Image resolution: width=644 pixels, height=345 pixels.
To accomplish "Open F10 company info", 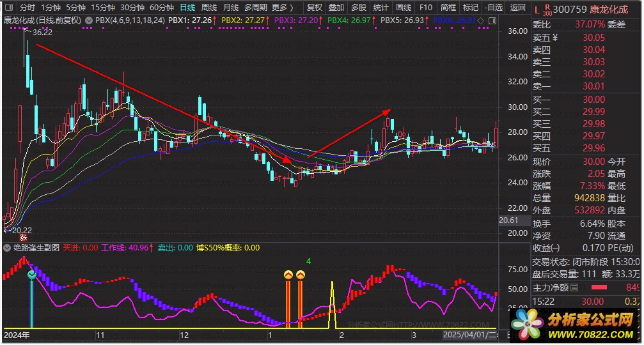I will (425, 8).
